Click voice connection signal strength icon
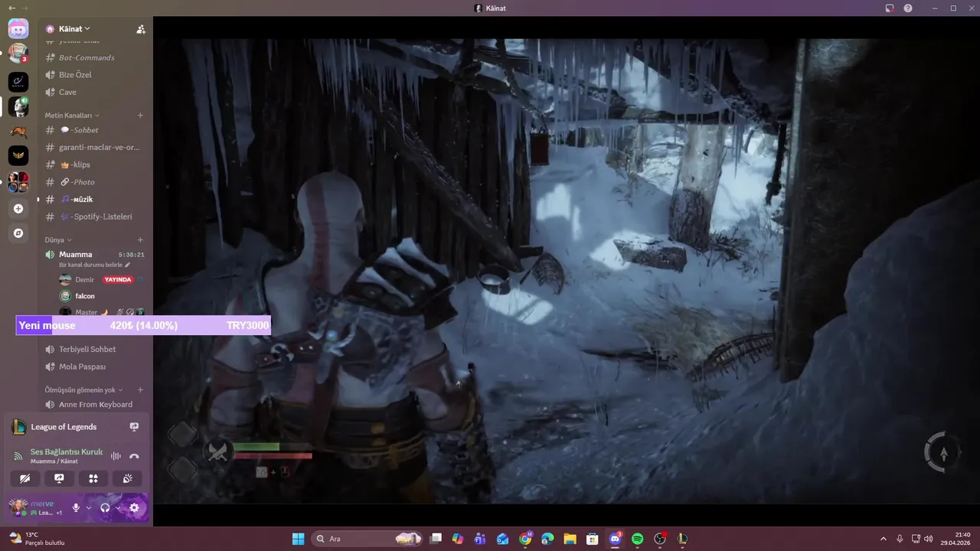This screenshot has width=980, height=551. 18,456
